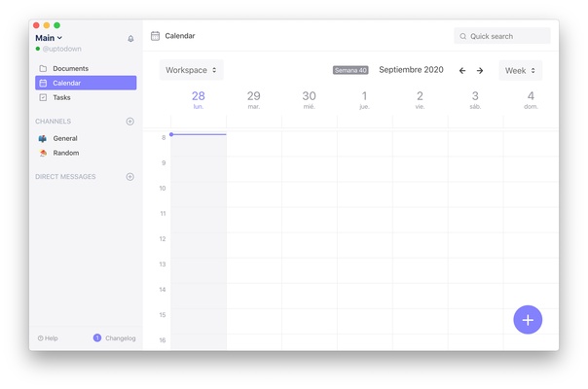Open Help link
Screen dimensions: 588x389
[48, 338]
